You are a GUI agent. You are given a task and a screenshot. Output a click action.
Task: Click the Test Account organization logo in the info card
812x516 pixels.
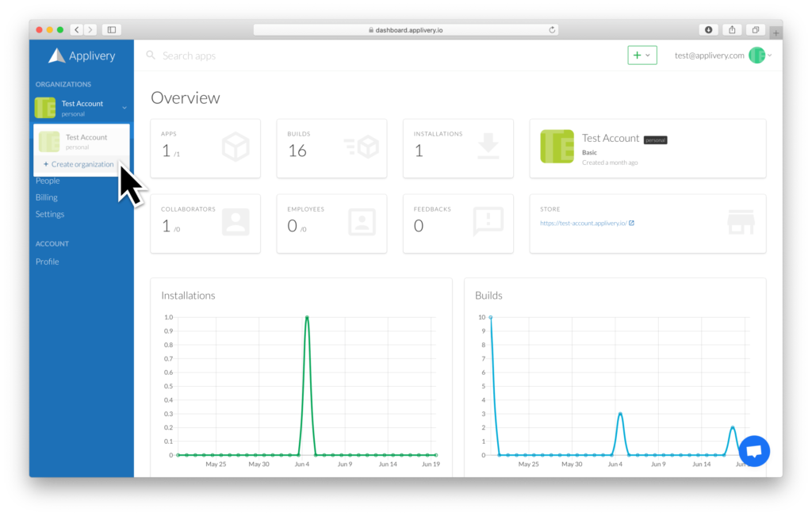click(557, 147)
